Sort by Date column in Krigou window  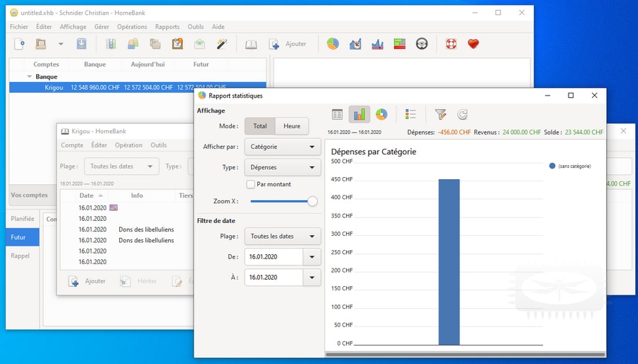pyautogui.click(x=91, y=195)
